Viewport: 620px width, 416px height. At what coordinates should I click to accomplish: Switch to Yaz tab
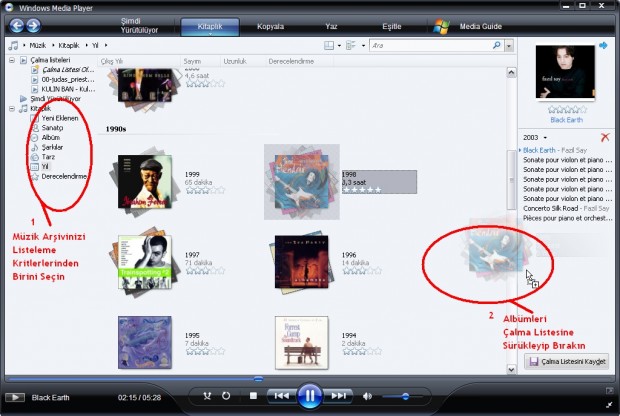331,26
